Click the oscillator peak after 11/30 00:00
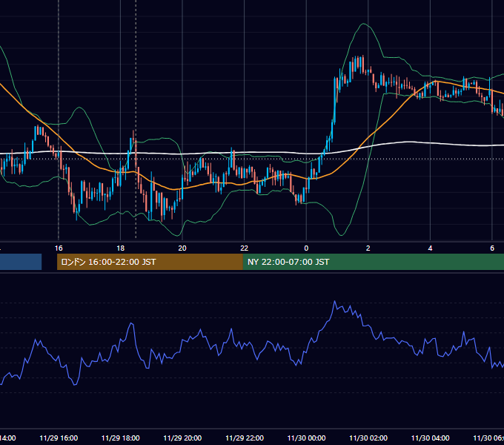Screen dimensions: 504x445 click(x=334, y=301)
